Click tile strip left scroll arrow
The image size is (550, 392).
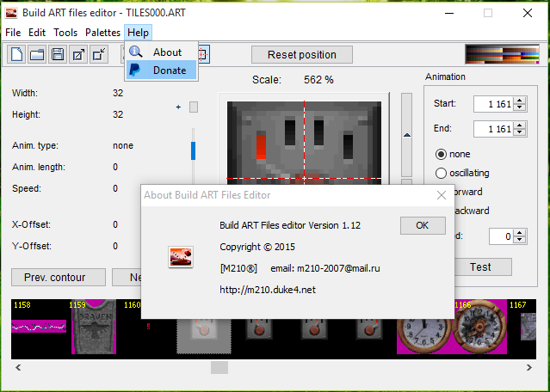[18, 367]
